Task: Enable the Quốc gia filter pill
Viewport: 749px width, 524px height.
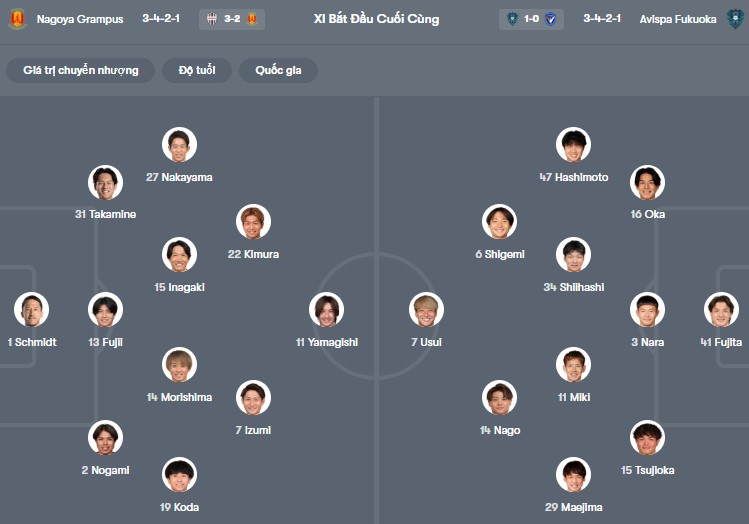Action: pos(278,70)
